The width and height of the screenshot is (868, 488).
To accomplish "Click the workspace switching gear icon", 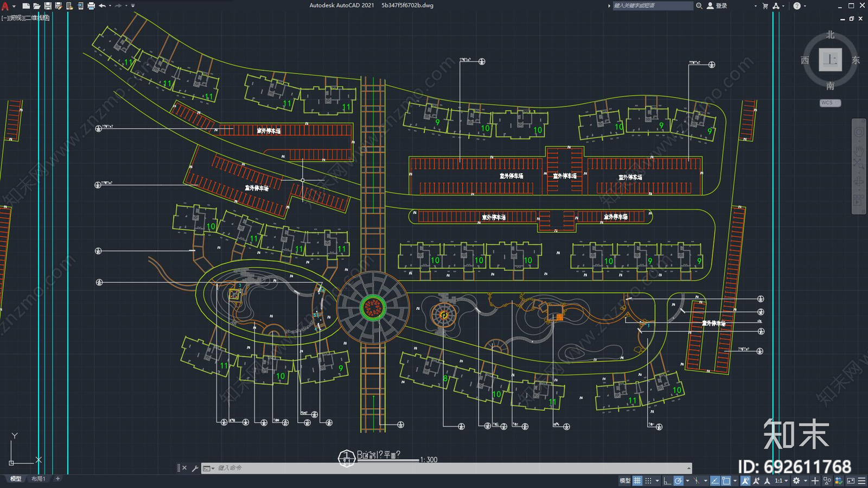I will pyautogui.click(x=796, y=480).
